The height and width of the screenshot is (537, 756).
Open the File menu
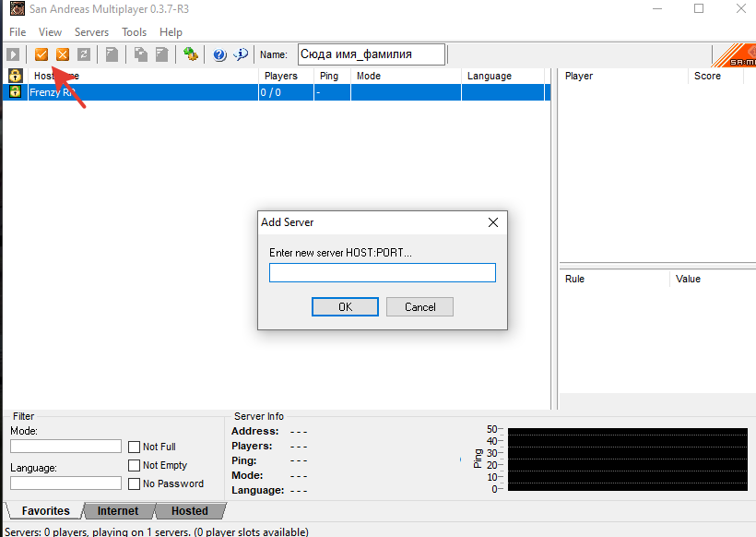point(18,32)
